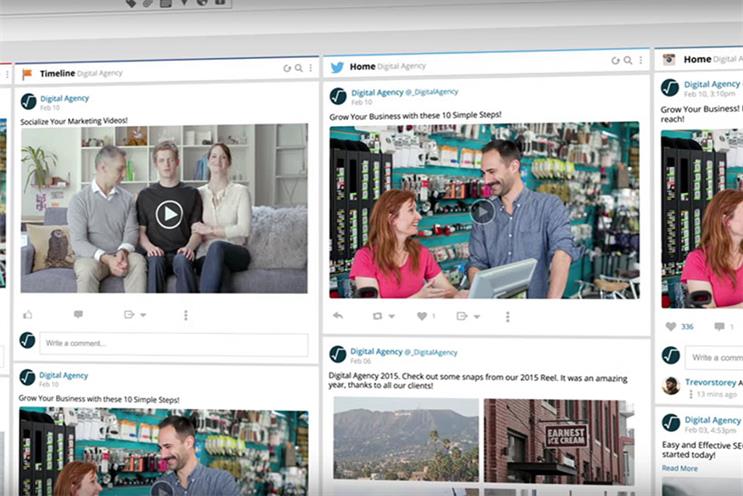Screen dimensions: 743x496
Task: Click the Instagram stream's write a comment field
Action: (x=714, y=358)
